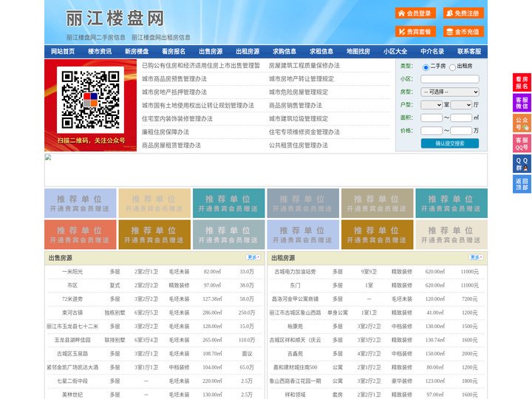532x399 pixels.
Task: Open the 楼市资讯 menu item
Action: [x=100, y=52]
